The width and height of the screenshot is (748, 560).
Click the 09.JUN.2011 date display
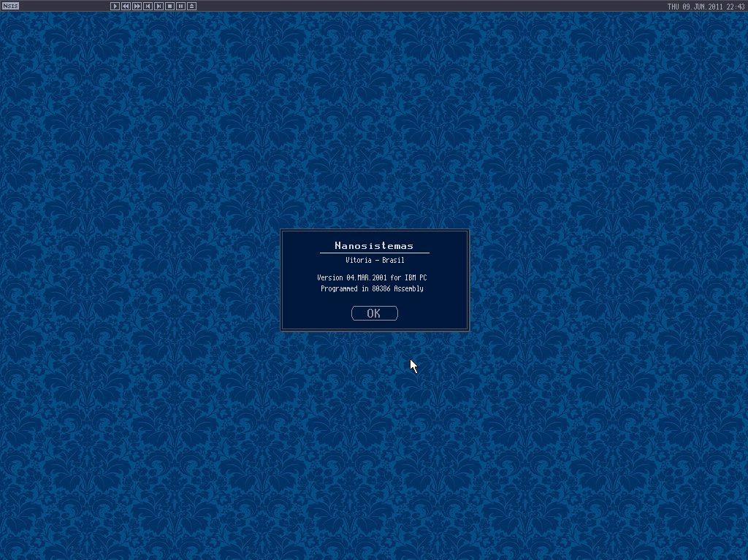coord(702,7)
